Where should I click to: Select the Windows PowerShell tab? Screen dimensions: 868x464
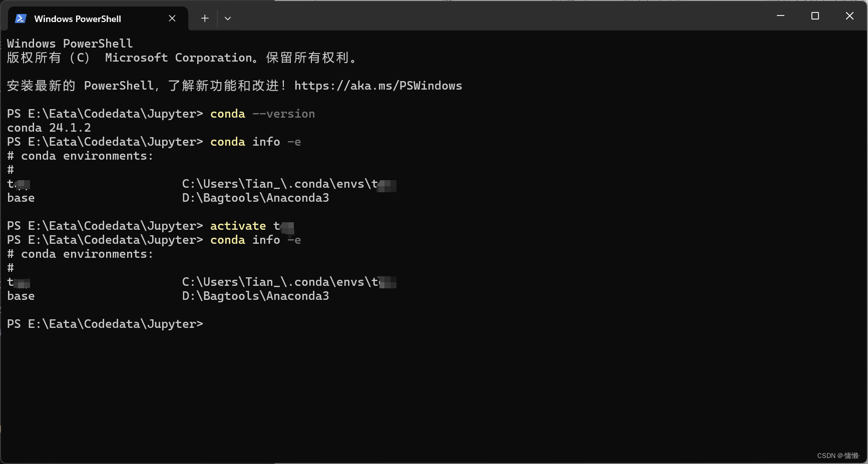(98, 19)
